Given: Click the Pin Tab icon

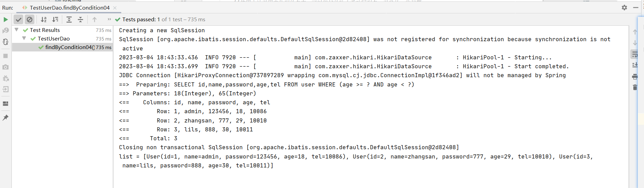Looking at the screenshot, I should [x=6, y=118].
